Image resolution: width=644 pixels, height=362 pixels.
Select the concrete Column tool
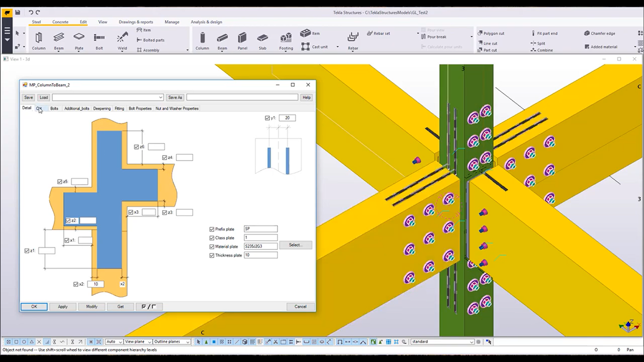point(202,41)
